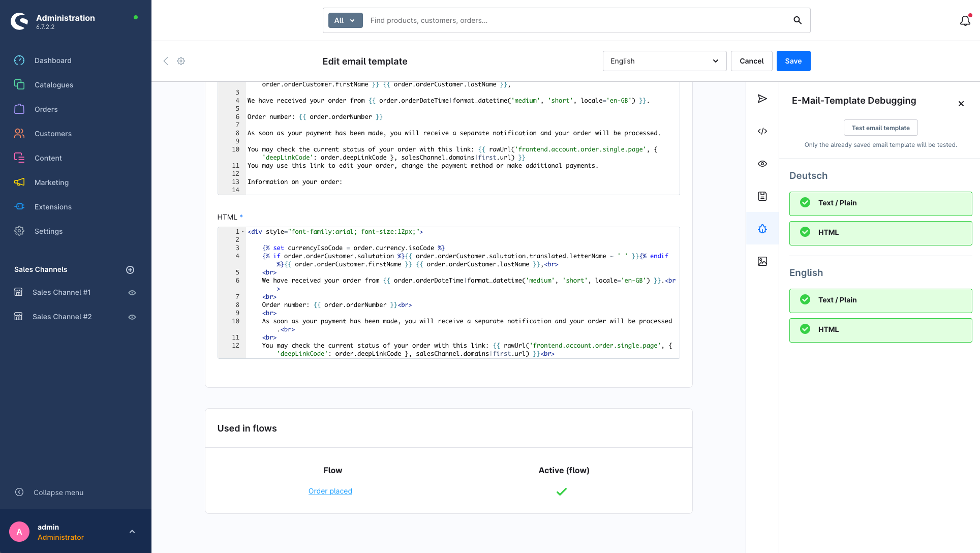Image resolution: width=980 pixels, height=553 pixels.
Task: Expand the admin user menu chevron
Action: pos(132,532)
